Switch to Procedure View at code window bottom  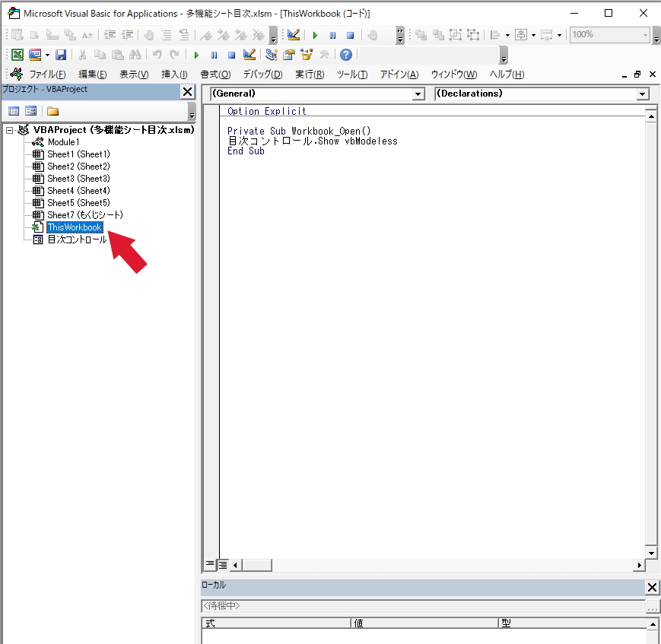210,564
